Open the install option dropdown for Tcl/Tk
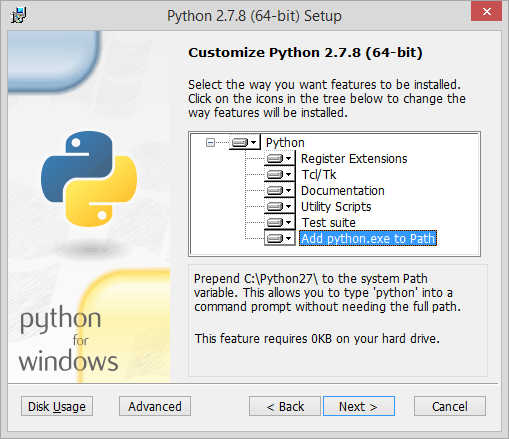The height and width of the screenshot is (439, 509). [x=280, y=174]
